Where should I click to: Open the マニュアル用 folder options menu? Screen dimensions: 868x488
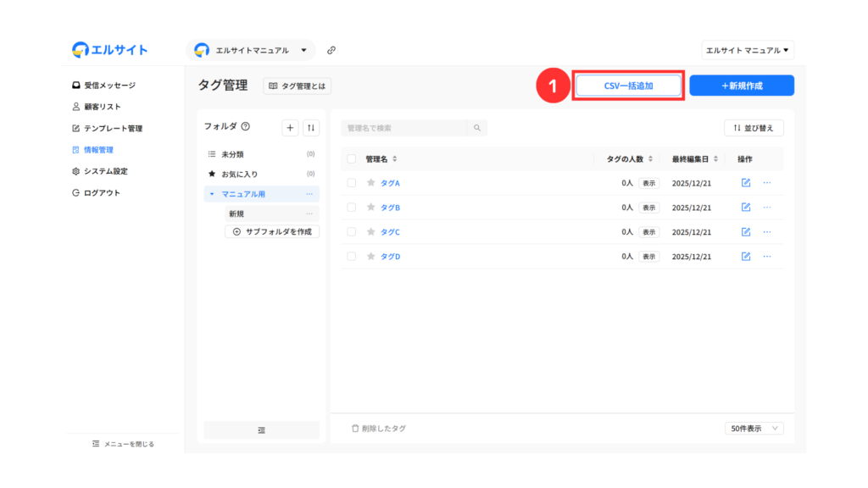(x=309, y=195)
